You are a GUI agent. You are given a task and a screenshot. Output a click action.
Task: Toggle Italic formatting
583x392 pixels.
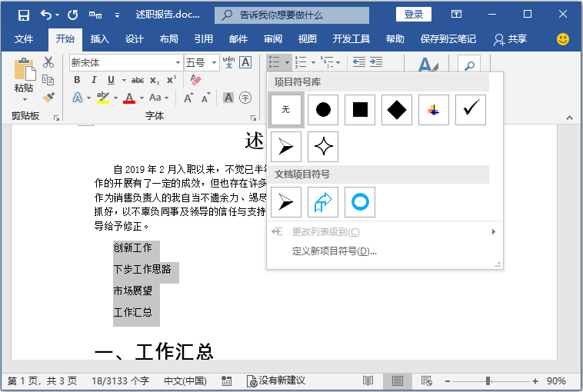pos(94,80)
